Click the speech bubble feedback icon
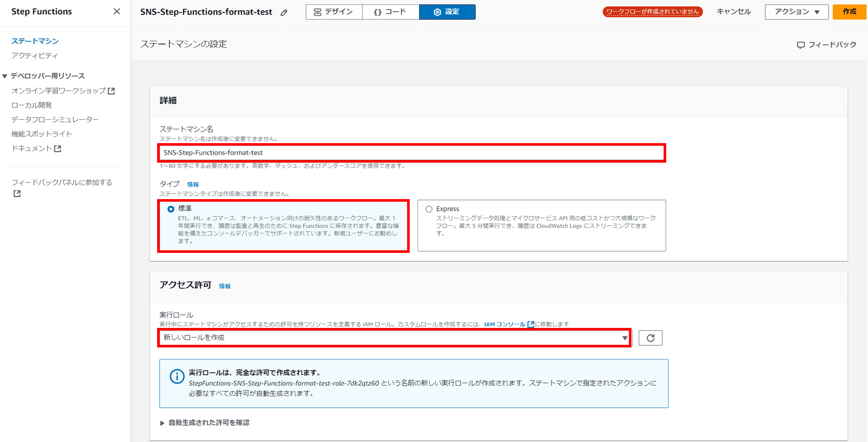 (x=801, y=45)
